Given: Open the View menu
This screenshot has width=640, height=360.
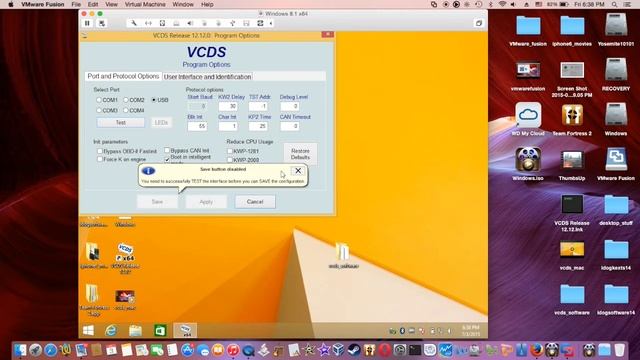Looking at the screenshot, I should tap(111, 4).
